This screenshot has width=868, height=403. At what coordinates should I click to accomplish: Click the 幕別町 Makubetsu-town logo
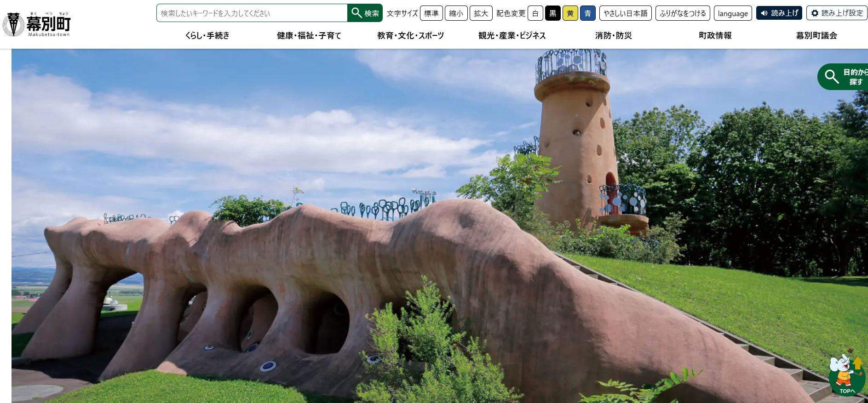(37, 24)
